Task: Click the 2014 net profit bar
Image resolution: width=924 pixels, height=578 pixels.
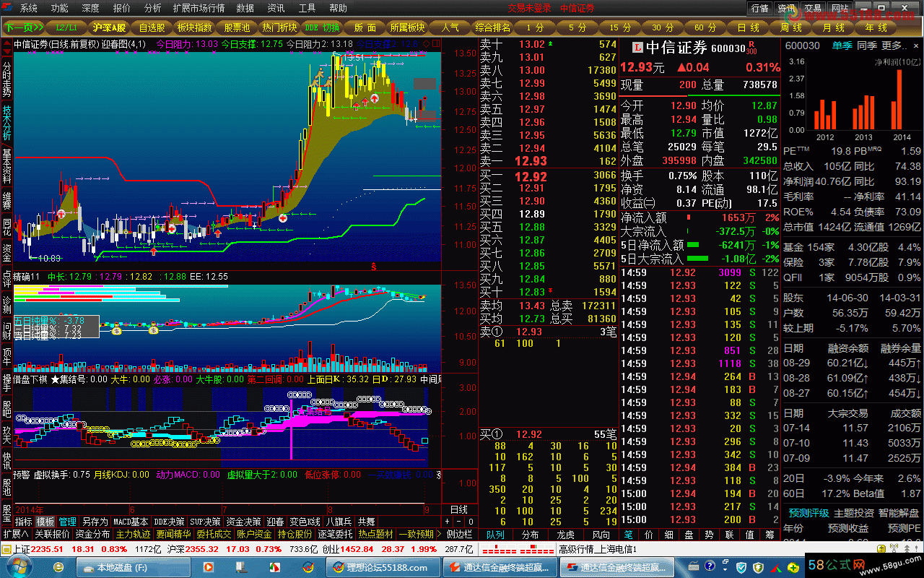Action: (x=899, y=100)
